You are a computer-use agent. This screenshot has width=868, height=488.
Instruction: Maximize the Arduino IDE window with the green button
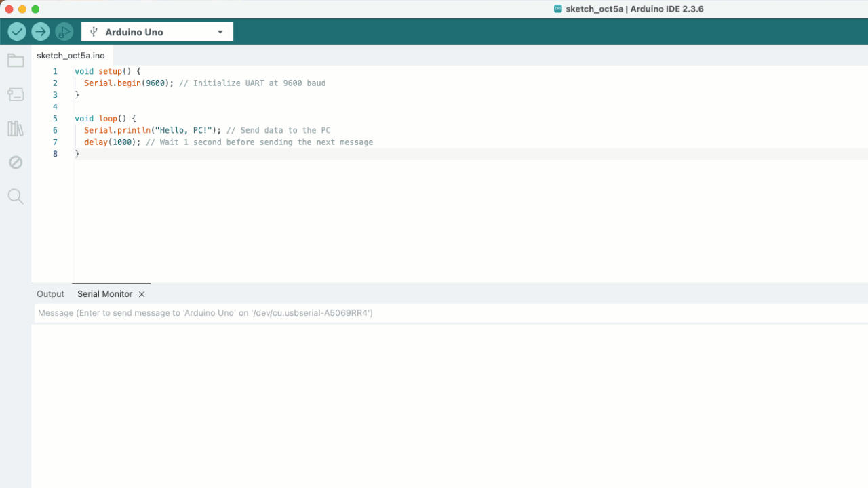35,9
